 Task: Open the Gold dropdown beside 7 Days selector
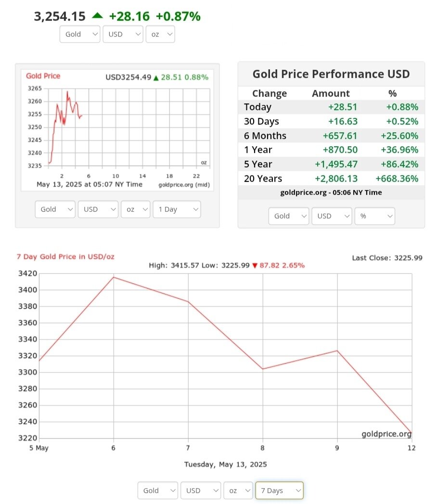click(x=158, y=491)
